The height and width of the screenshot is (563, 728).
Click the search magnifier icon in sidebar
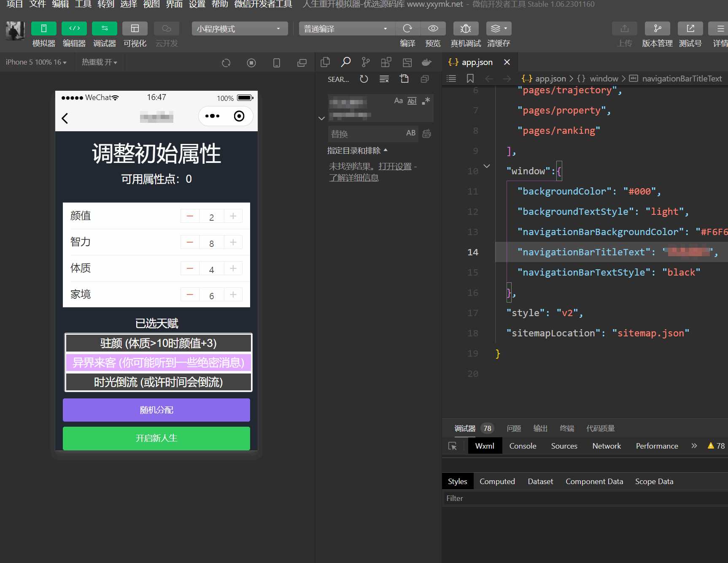(345, 62)
